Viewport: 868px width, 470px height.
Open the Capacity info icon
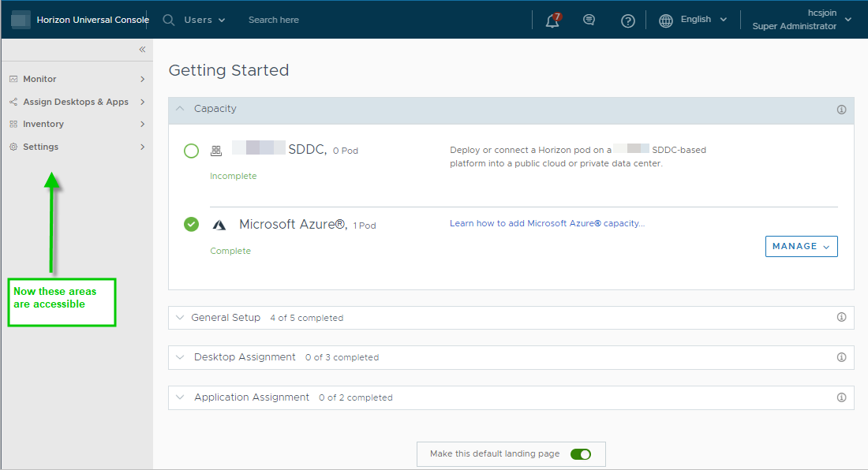pos(841,110)
